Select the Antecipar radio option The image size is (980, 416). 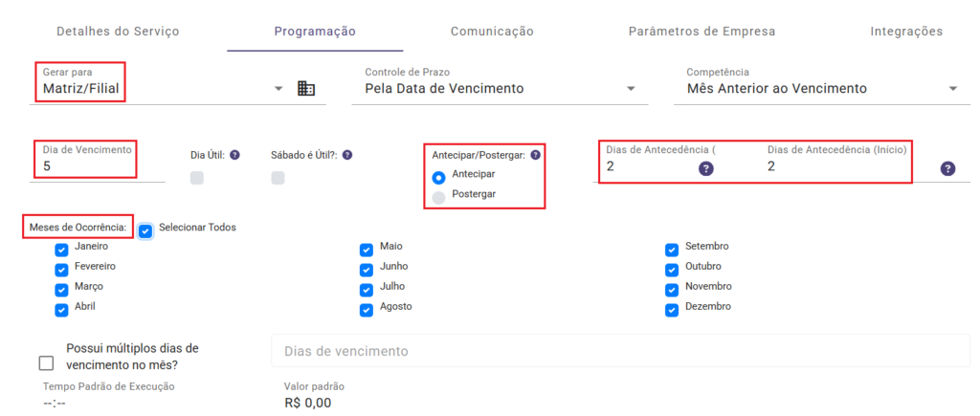coord(438,177)
